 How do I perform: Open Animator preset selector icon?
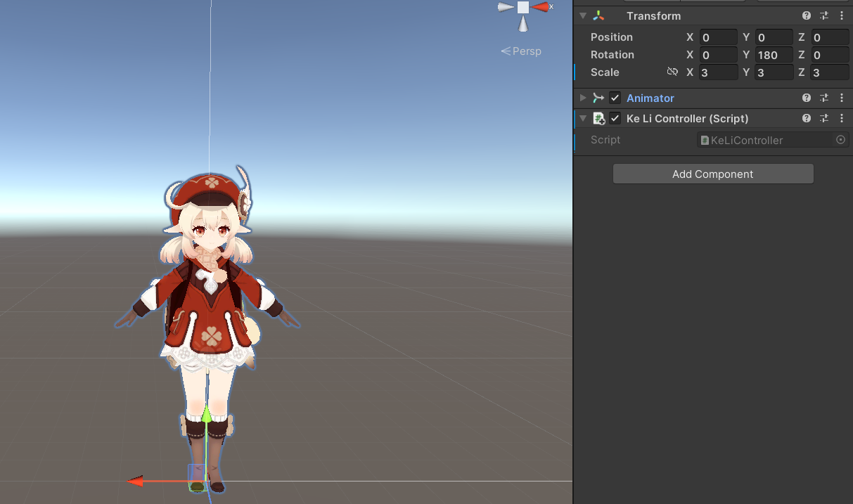tap(824, 98)
